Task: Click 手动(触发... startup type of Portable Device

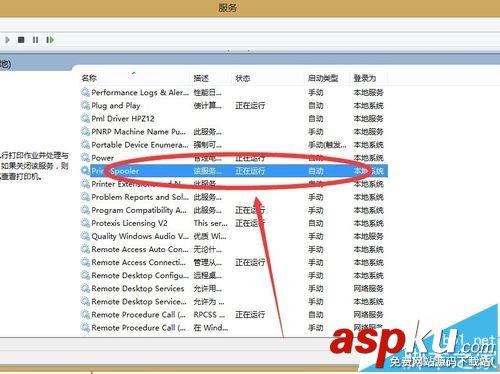Action: click(327, 145)
